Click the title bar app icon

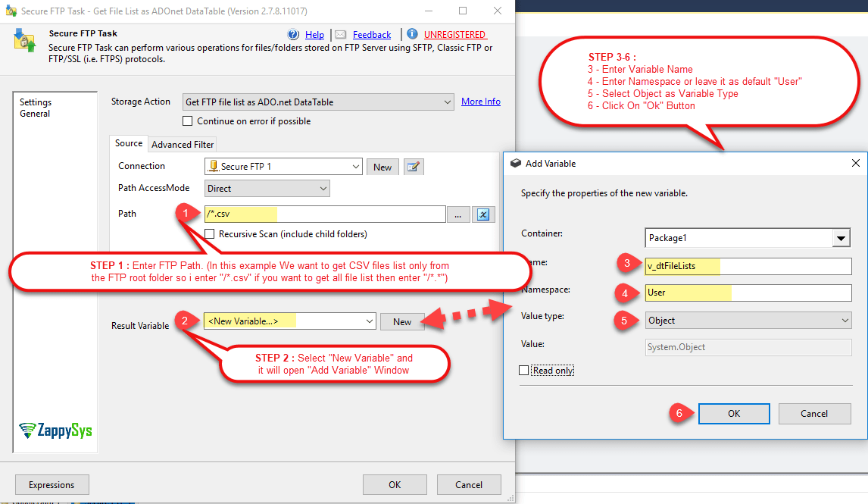point(11,11)
